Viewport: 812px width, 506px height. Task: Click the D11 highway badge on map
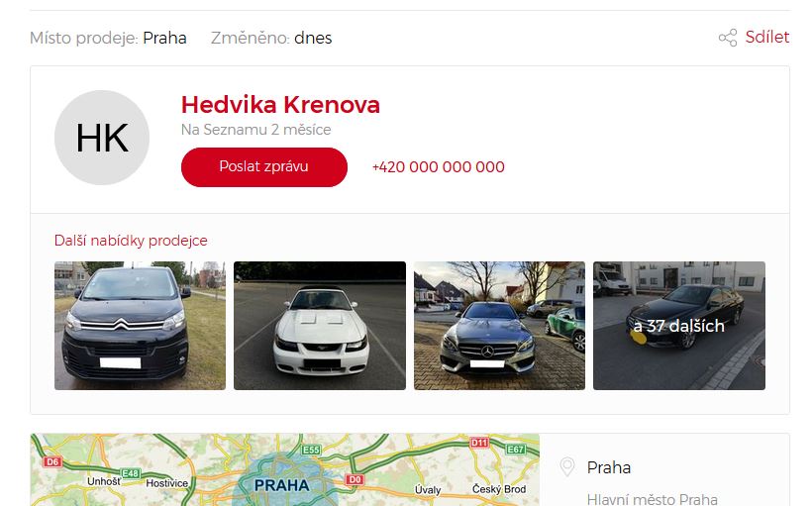click(479, 443)
